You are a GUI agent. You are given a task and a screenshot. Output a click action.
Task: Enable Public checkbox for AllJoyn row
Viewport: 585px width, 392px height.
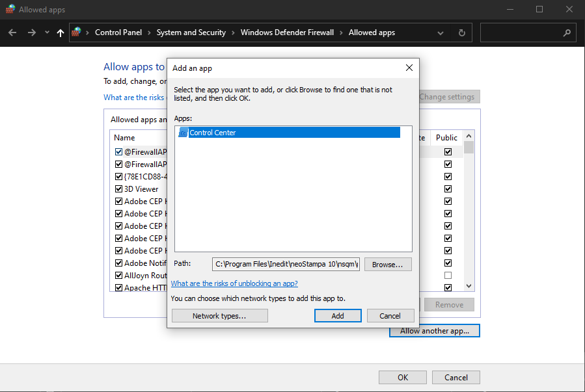pos(448,276)
